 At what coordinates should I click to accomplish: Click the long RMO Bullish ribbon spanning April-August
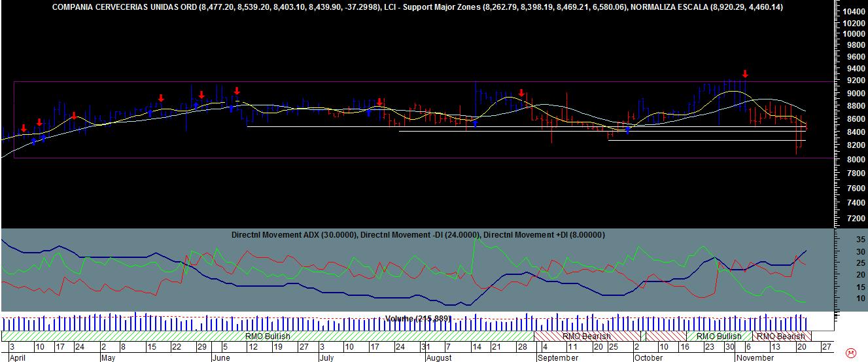click(x=268, y=336)
